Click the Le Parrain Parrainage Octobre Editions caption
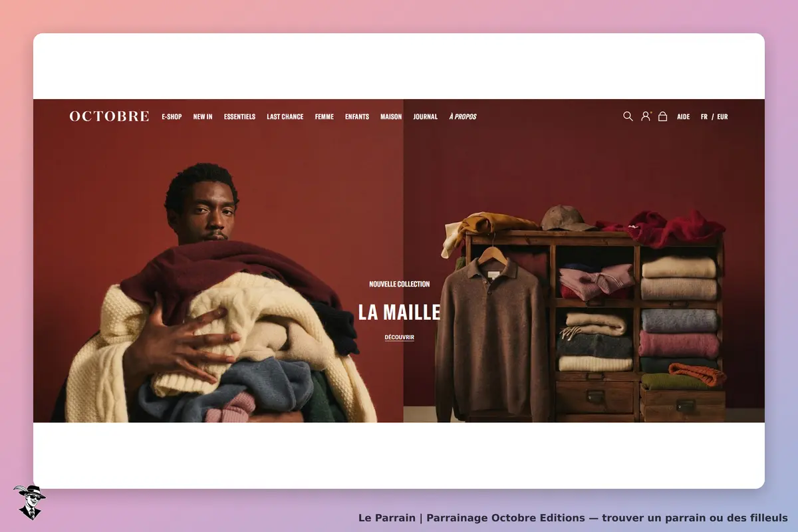798x532 pixels. click(x=573, y=517)
